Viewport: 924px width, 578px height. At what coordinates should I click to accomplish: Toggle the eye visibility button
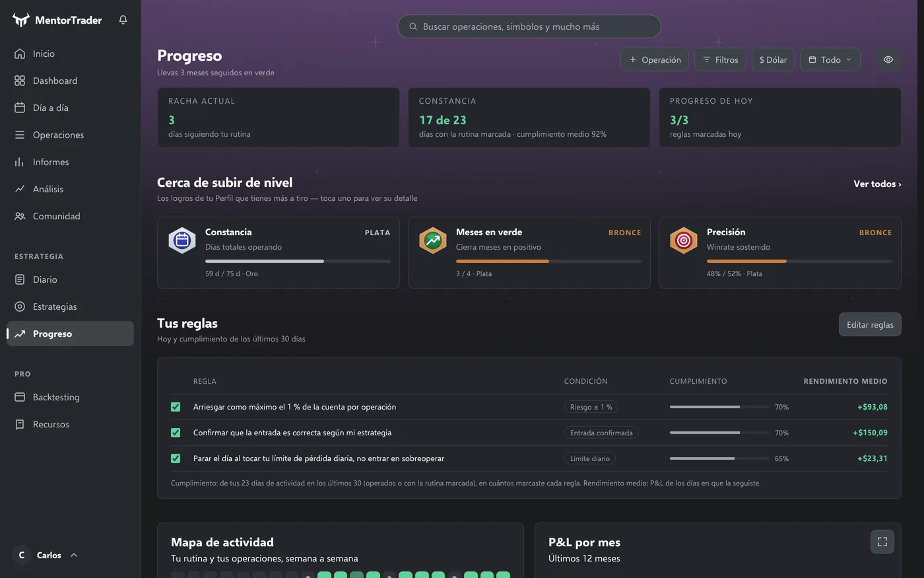click(888, 59)
